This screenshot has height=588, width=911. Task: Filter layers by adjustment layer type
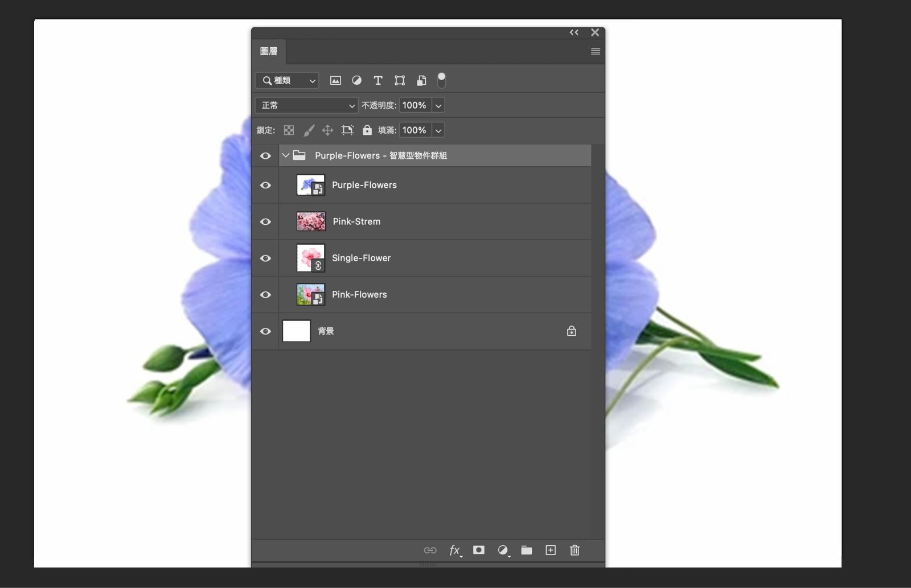click(356, 80)
